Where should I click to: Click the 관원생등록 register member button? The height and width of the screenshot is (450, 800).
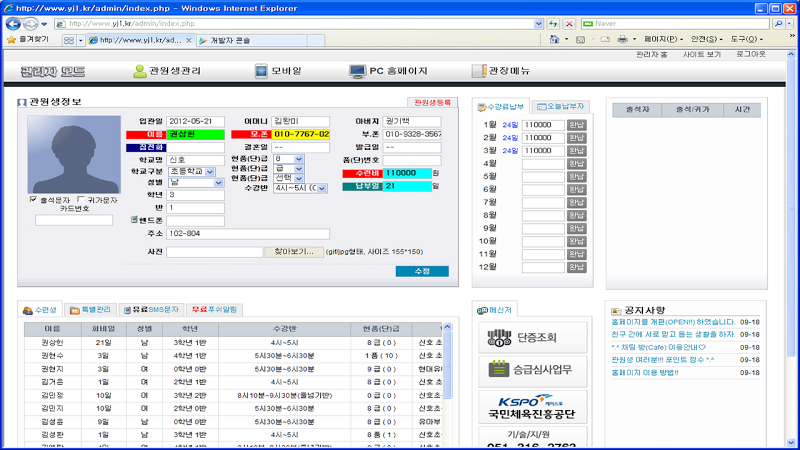click(x=432, y=102)
